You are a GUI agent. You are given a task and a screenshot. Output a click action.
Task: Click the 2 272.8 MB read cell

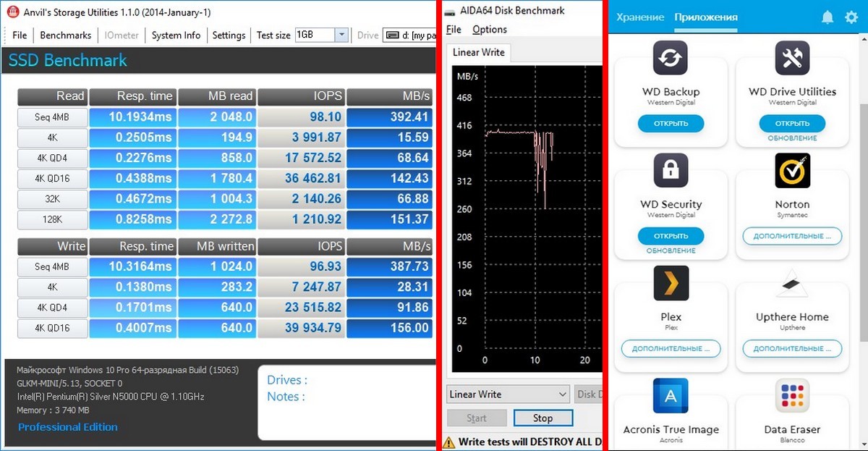click(216, 219)
